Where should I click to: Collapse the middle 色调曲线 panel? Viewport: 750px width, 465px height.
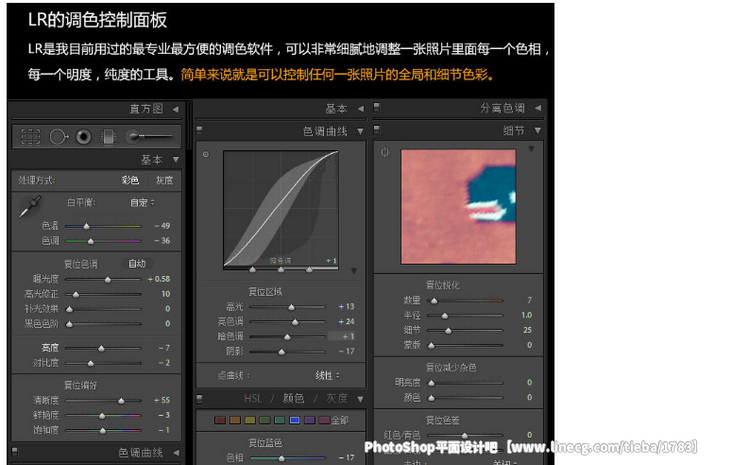360,131
